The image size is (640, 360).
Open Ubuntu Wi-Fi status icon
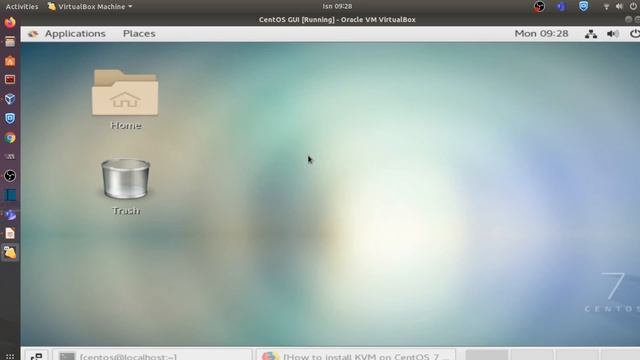coord(606,7)
